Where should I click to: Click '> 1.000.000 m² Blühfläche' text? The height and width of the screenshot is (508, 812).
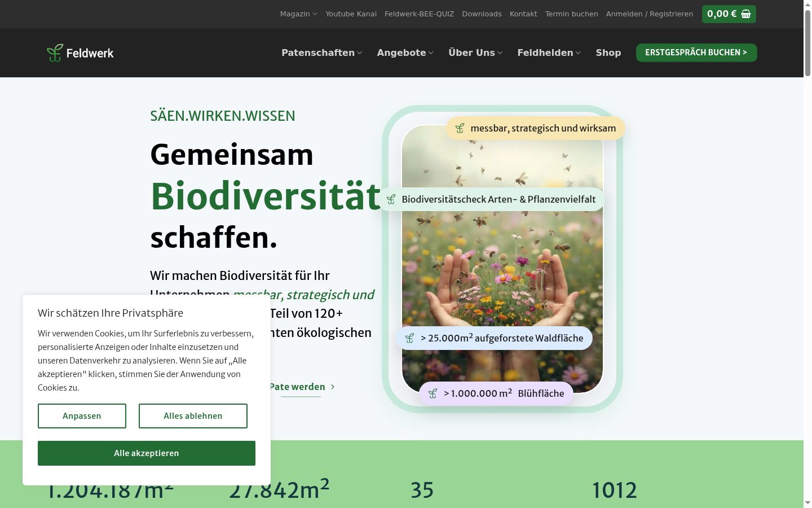[504, 393]
